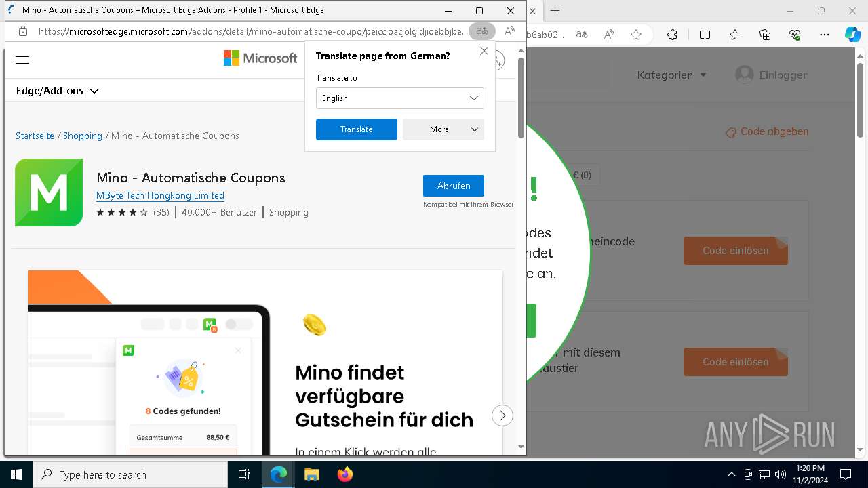The width and height of the screenshot is (868, 488).
Task: Open notification center in taskbar
Action: pos(846,474)
